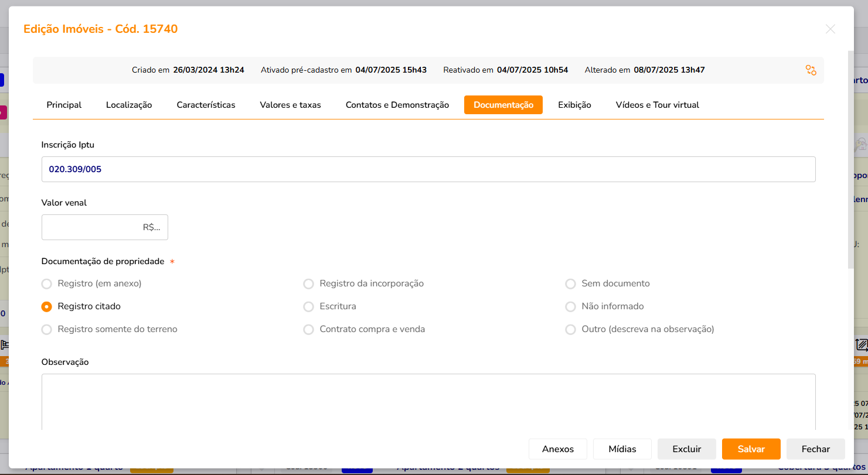Switch to the Localização tab
This screenshot has height=475, width=868.
tap(129, 105)
